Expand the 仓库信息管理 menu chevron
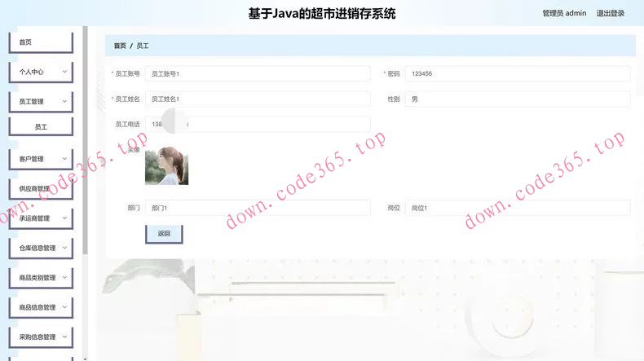The width and height of the screenshot is (644, 361). (64, 248)
